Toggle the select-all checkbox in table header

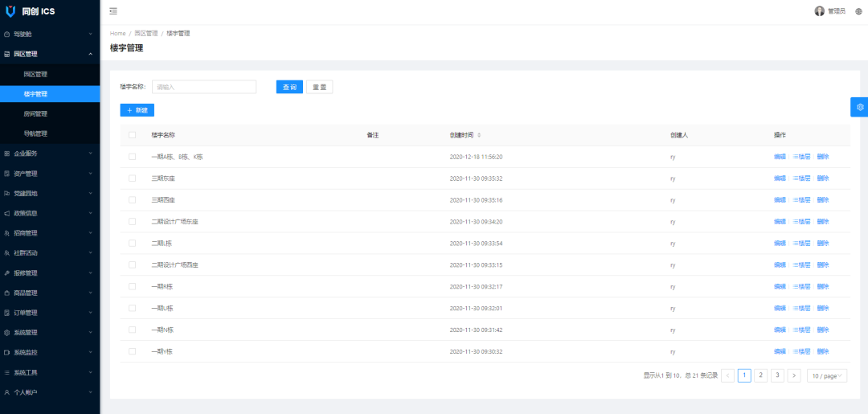[x=132, y=135]
